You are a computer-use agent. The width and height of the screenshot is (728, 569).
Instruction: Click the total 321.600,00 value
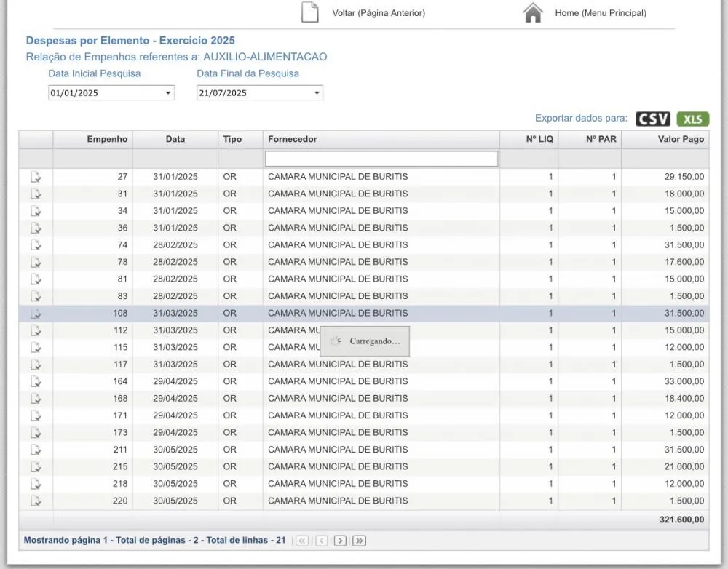tap(681, 520)
